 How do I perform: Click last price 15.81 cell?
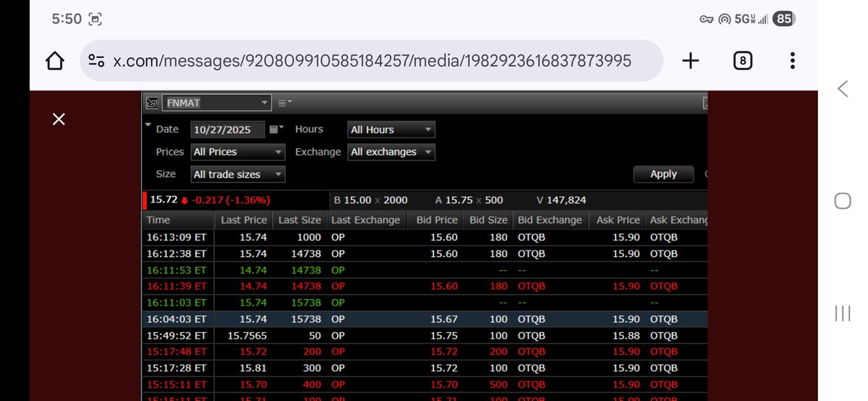click(x=253, y=368)
